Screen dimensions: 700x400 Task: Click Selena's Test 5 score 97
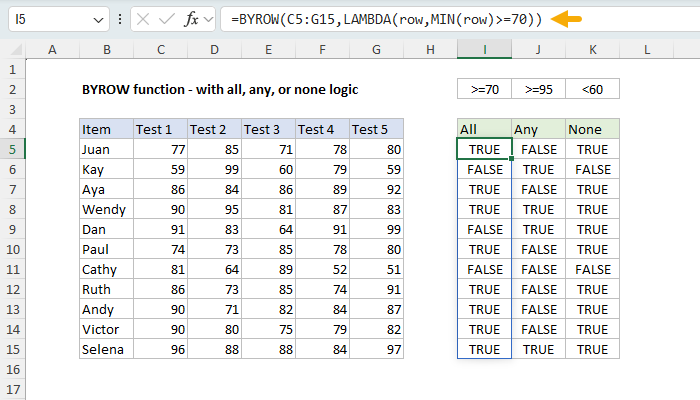pyautogui.click(x=377, y=349)
